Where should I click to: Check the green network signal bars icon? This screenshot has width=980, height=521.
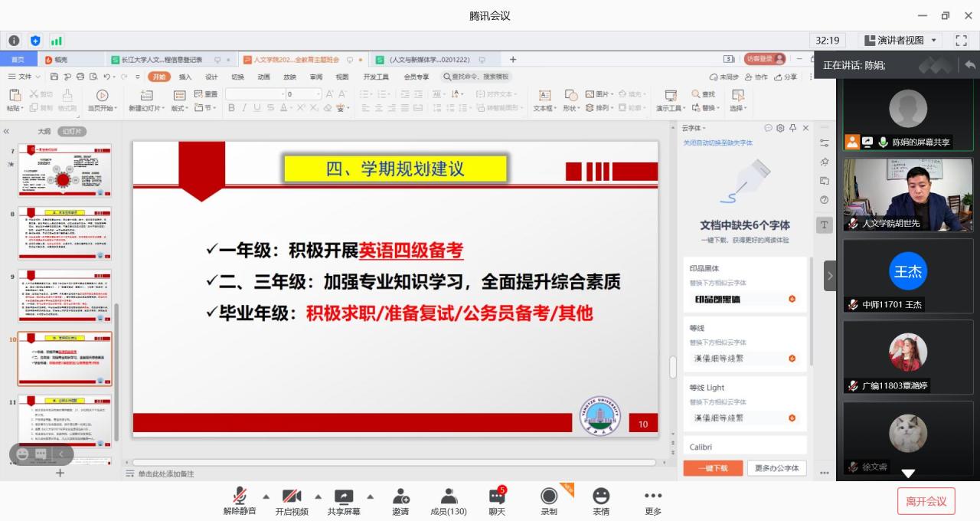tap(57, 41)
